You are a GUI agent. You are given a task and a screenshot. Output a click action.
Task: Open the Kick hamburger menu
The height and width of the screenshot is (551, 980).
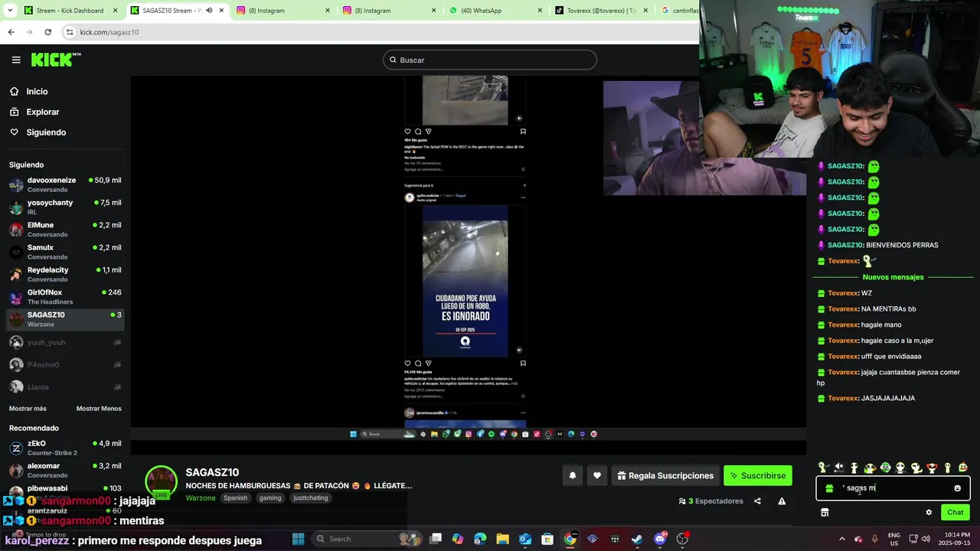pos(16,60)
